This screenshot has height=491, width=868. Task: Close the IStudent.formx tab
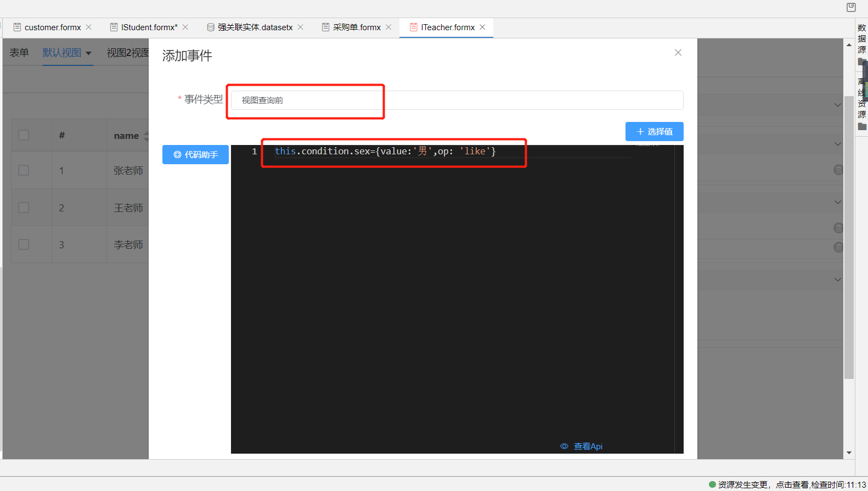click(x=185, y=27)
